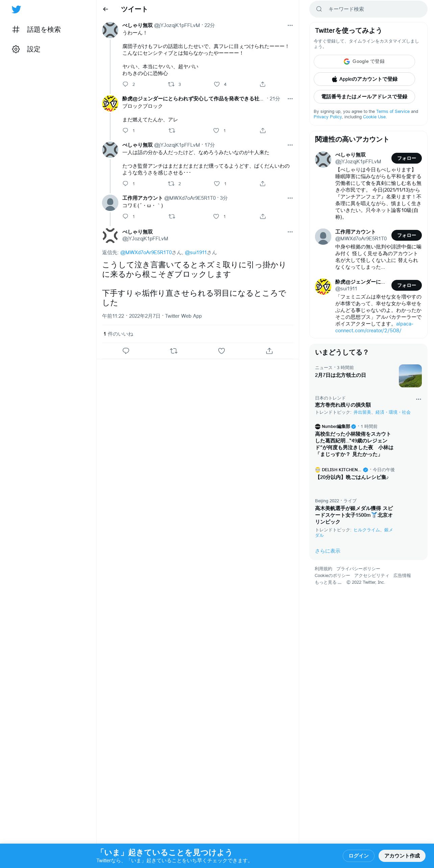Click the さらに表示 link
The width and height of the screenshot is (434, 868).
coord(328,551)
